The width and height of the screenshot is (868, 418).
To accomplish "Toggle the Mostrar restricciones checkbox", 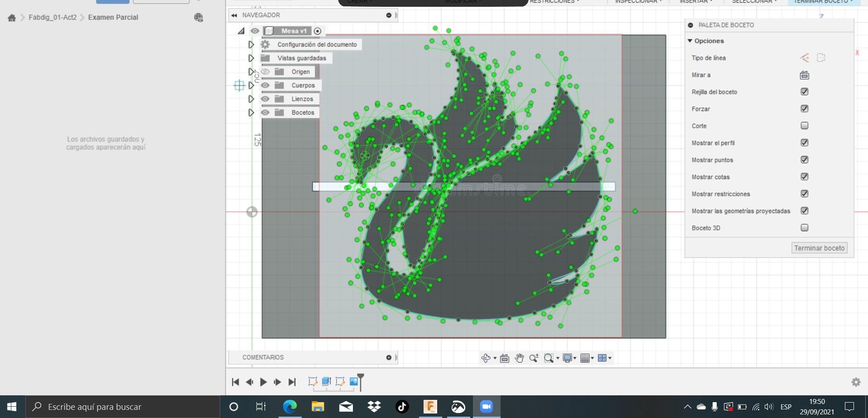I will point(805,194).
